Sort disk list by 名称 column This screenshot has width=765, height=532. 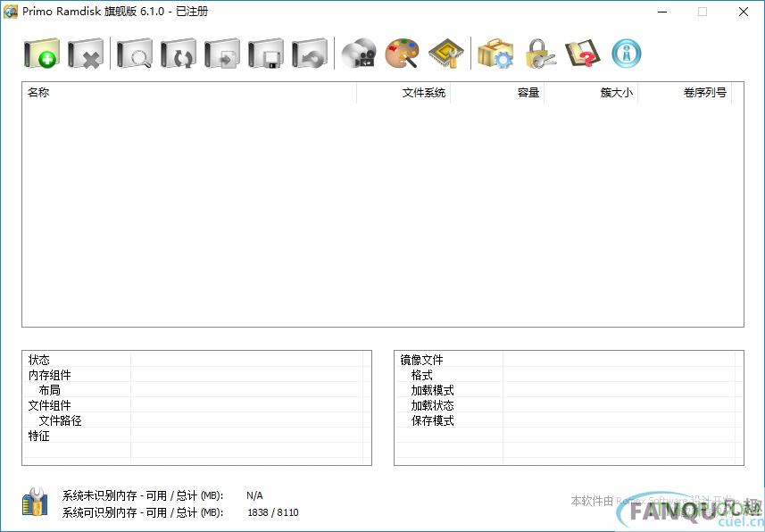pos(189,92)
